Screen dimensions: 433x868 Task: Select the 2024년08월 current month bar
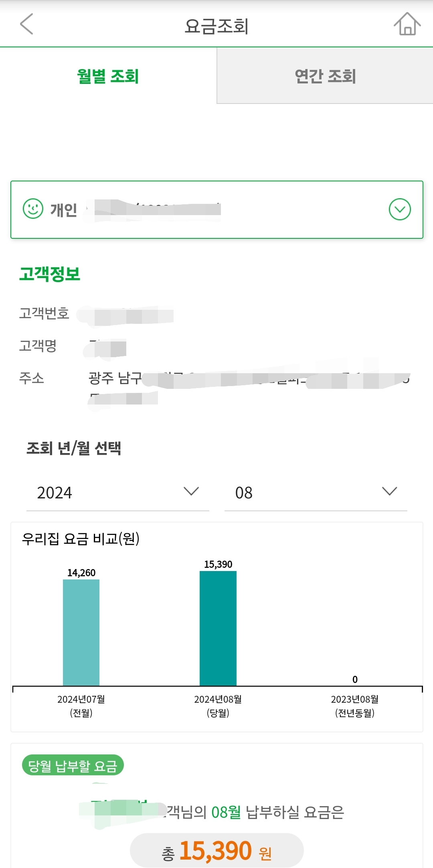218,628
